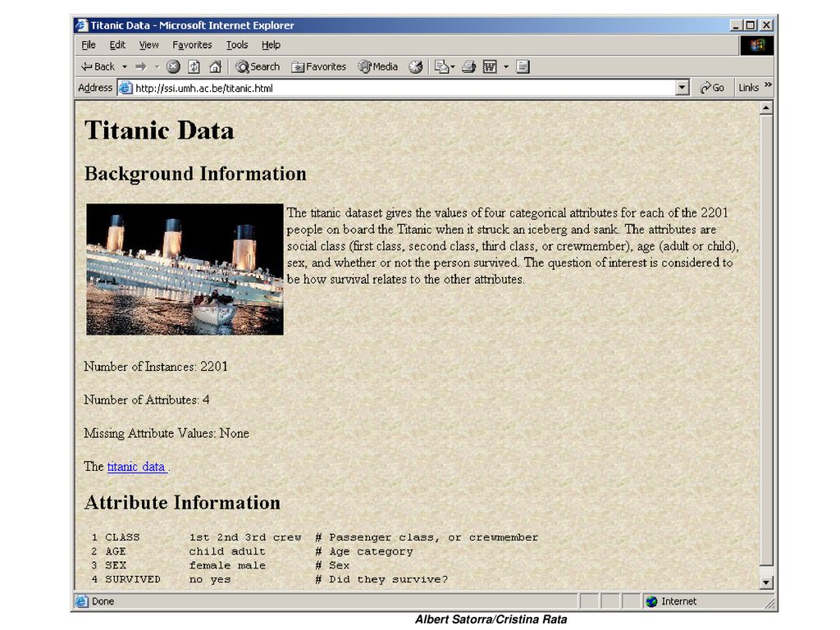Open the titanic data hyperlink
The image size is (840, 630).
coord(137,467)
